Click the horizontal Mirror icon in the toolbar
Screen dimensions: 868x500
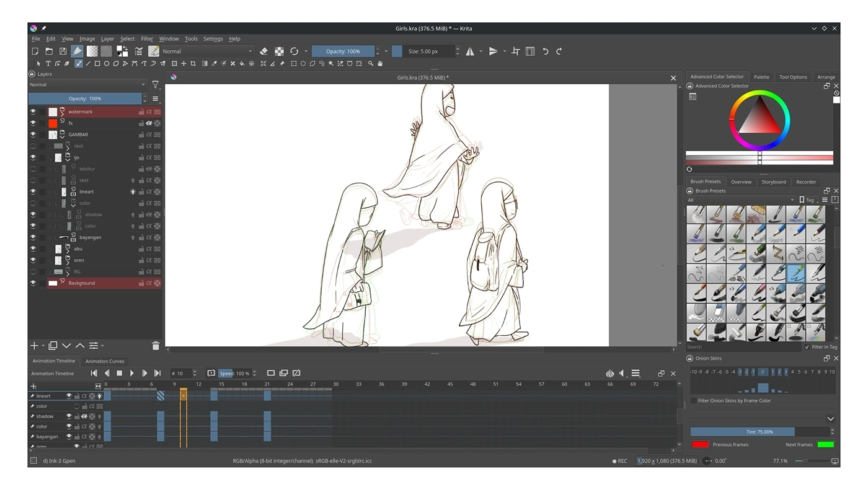pos(469,51)
